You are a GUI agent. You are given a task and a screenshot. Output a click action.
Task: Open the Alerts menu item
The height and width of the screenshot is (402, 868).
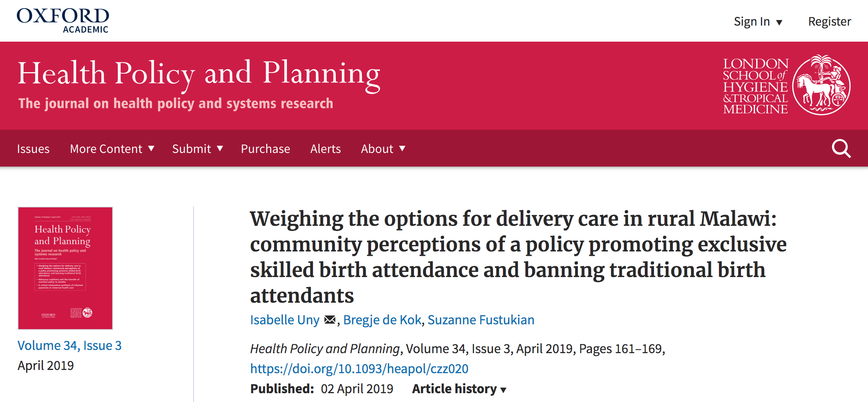point(325,149)
